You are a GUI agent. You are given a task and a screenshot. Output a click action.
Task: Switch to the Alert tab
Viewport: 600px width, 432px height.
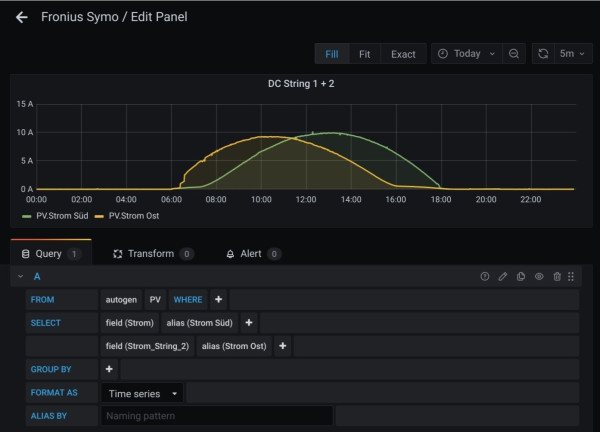[x=252, y=254]
